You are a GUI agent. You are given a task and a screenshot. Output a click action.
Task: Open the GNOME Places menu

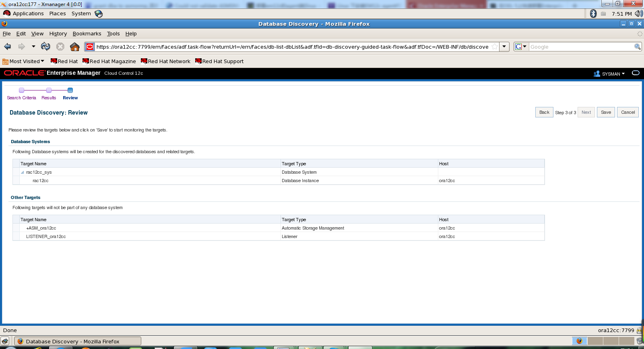(x=58, y=13)
